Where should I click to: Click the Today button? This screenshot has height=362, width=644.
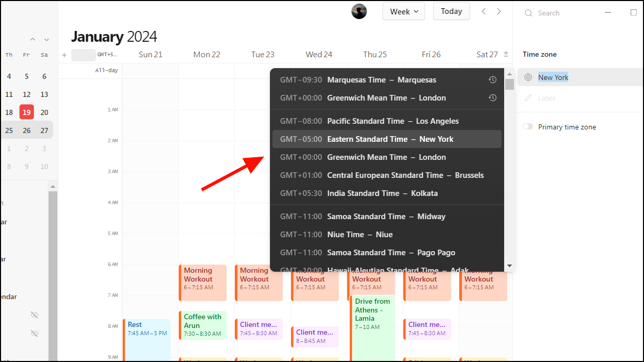pos(451,11)
